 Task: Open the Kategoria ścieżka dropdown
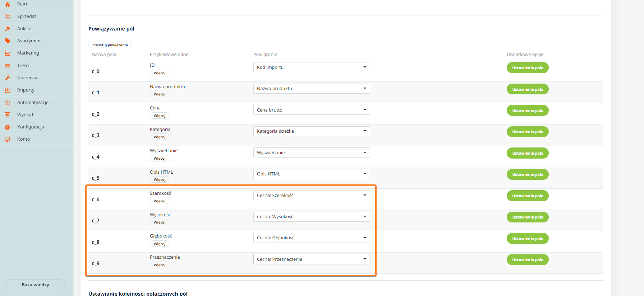(x=311, y=131)
